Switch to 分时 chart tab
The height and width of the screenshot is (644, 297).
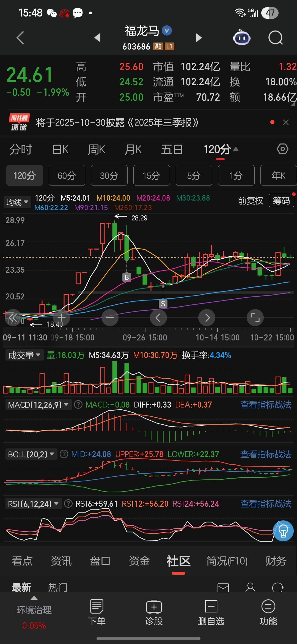click(21, 149)
